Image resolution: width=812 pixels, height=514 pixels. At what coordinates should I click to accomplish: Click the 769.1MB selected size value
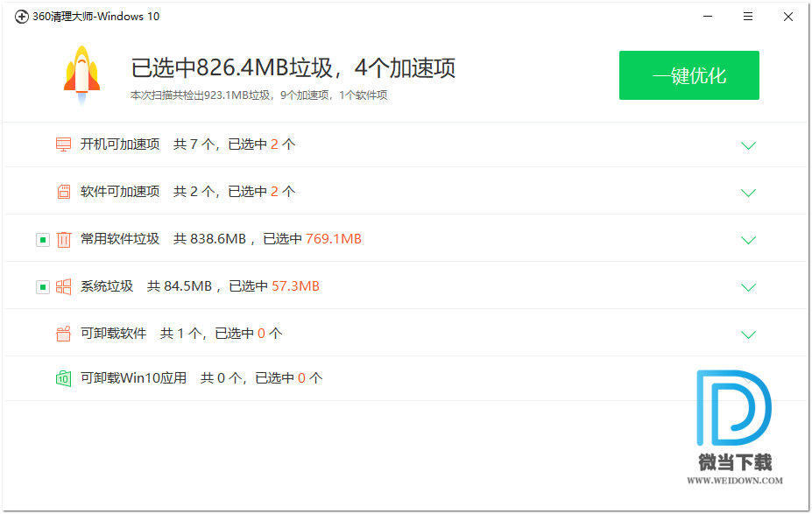(x=334, y=239)
